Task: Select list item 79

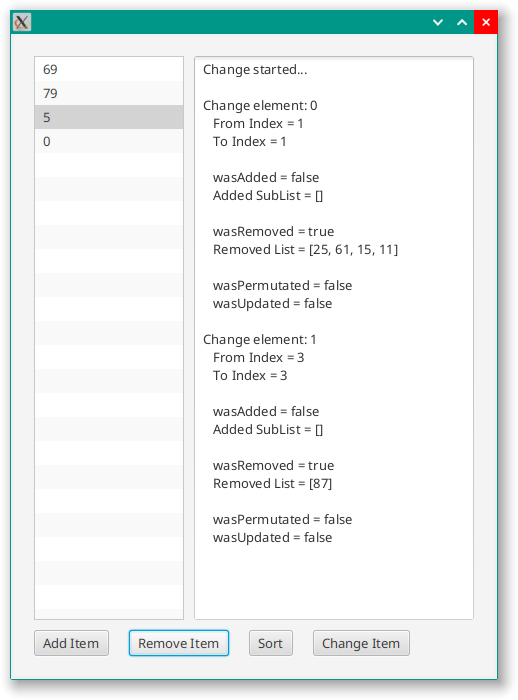Action: point(109,93)
